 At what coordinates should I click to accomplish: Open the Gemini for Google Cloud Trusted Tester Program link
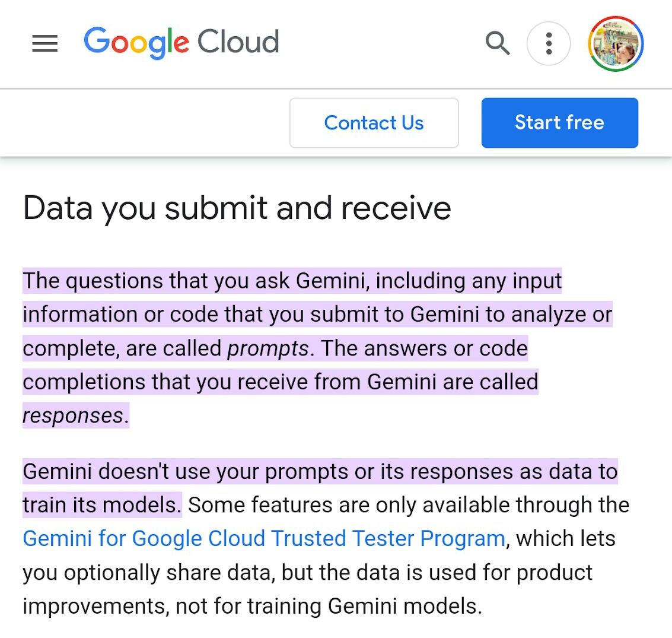point(262,538)
